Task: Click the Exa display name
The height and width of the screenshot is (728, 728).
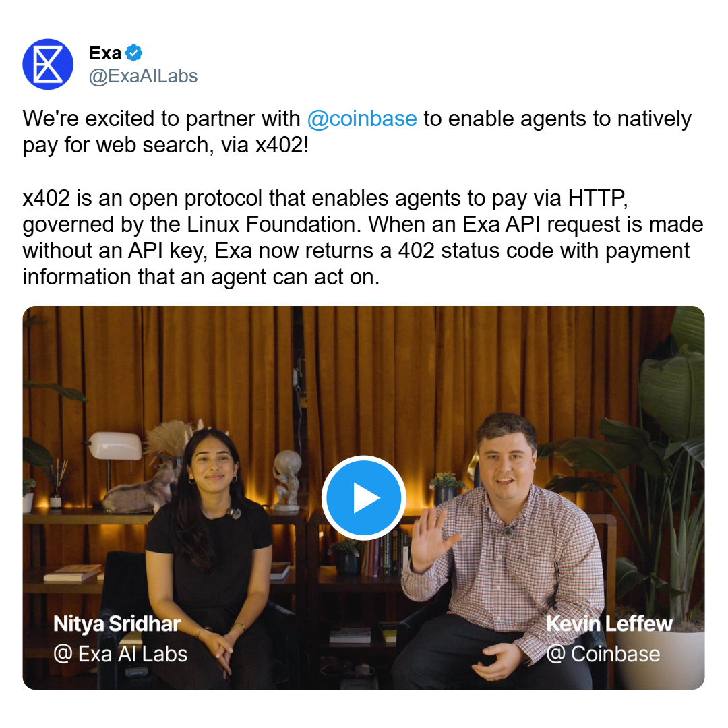Action: coord(105,53)
